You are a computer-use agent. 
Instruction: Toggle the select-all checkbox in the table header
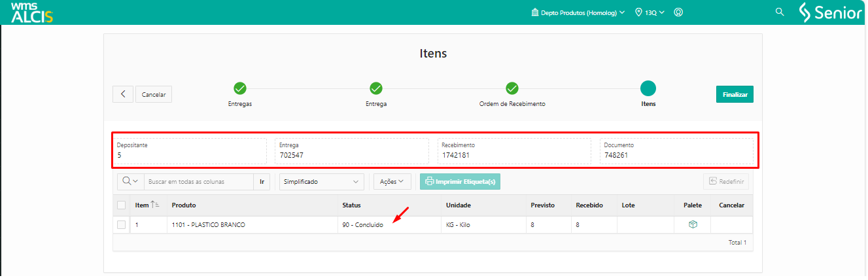(121, 205)
